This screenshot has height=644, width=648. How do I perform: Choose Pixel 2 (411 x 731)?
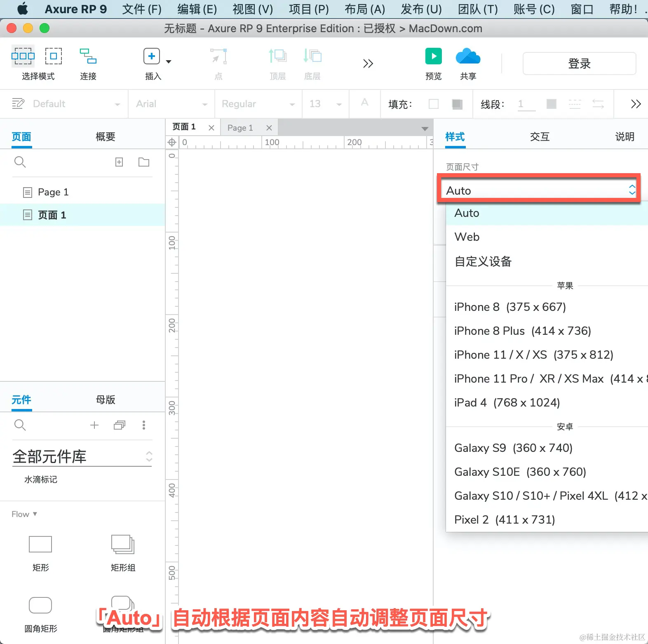point(547,520)
